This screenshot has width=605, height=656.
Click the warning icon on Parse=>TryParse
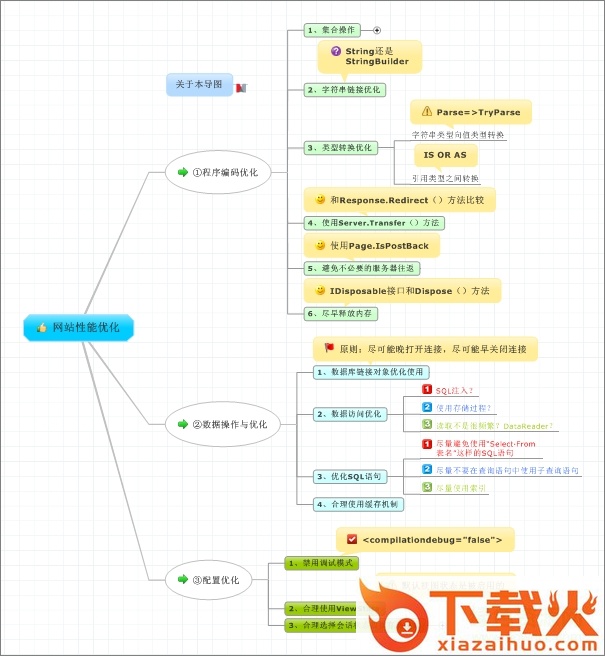click(427, 111)
